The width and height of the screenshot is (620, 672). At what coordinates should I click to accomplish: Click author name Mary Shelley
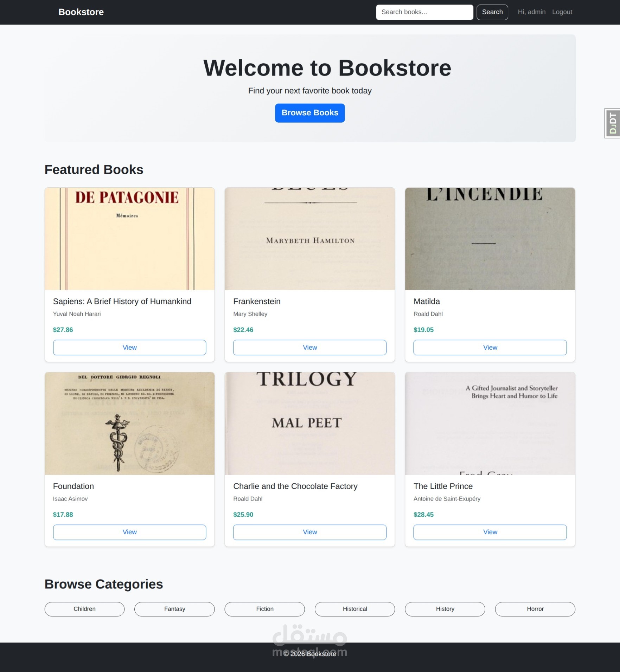tap(250, 314)
